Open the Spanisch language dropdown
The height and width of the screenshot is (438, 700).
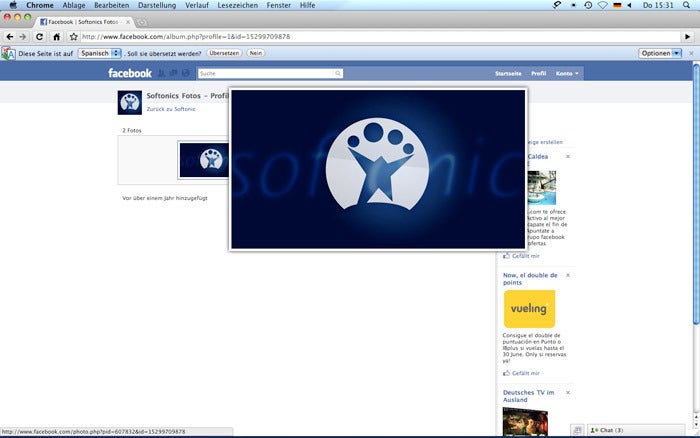point(100,53)
